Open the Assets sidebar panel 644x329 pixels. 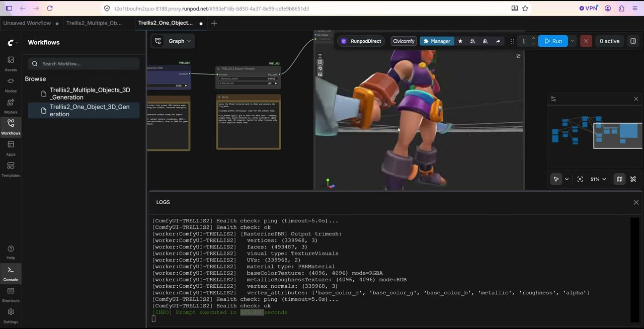(x=11, y=63)
